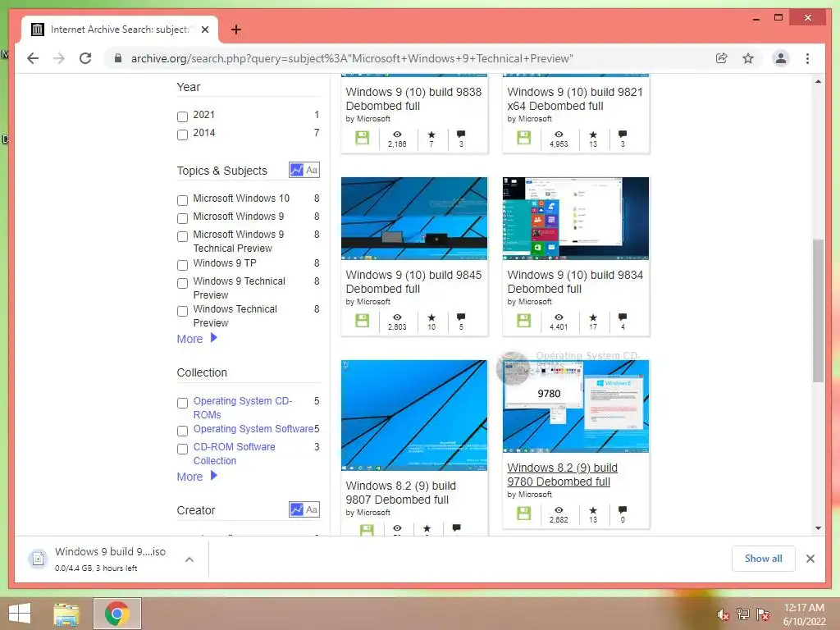Check the 2014 year filter
This screenshot has height=630, width=840.
tap(182, 135)
